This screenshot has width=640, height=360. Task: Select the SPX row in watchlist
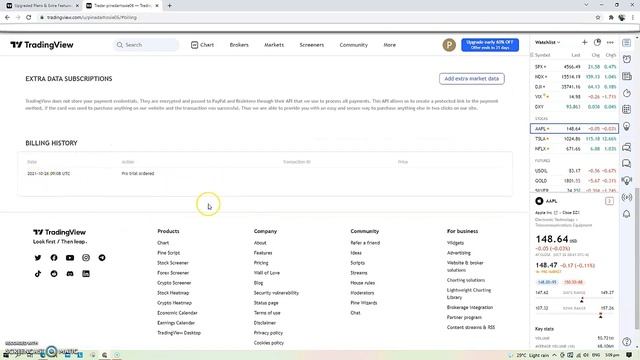574,67
